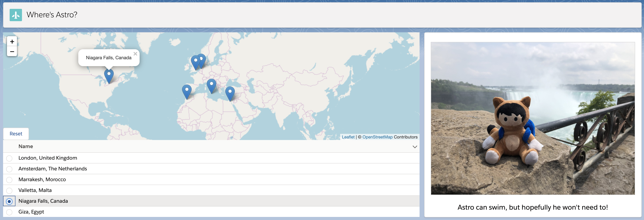This screenshot has height=220, width=644.
Task: Zoom out the map with minus button
Action: (x=12, y=51)
